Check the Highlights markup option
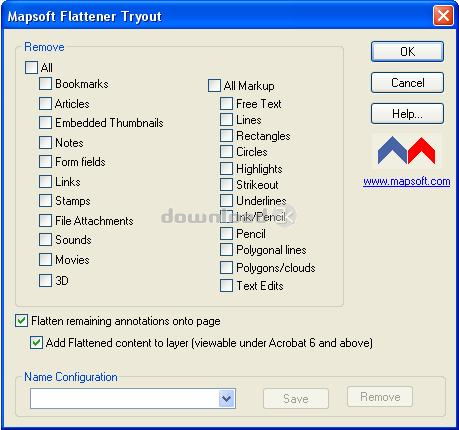 226,168
